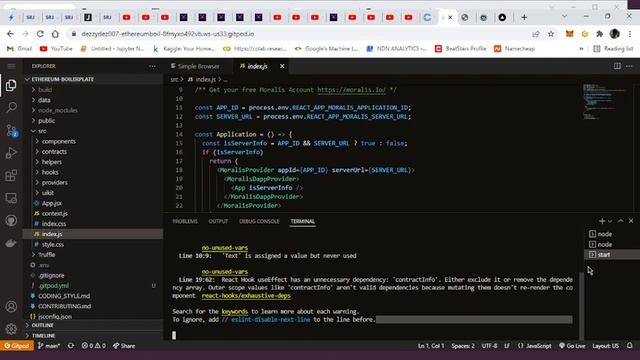Open the Remote Explorer view
This screenshot has height=360, width=640.
[x=11, y=198]
